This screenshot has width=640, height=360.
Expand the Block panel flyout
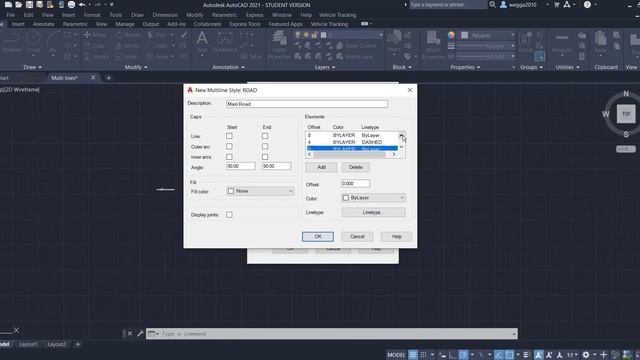[x=402, y=67]
